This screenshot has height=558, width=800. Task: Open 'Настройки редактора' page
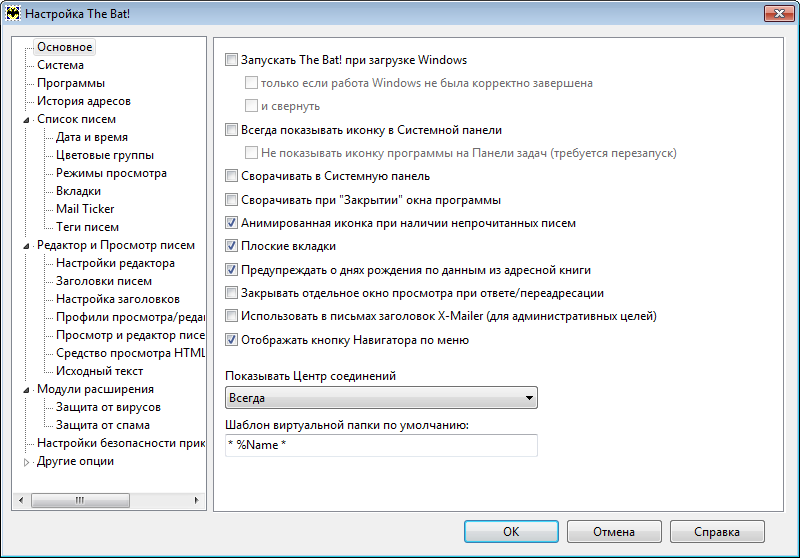[x=115, y=263]
